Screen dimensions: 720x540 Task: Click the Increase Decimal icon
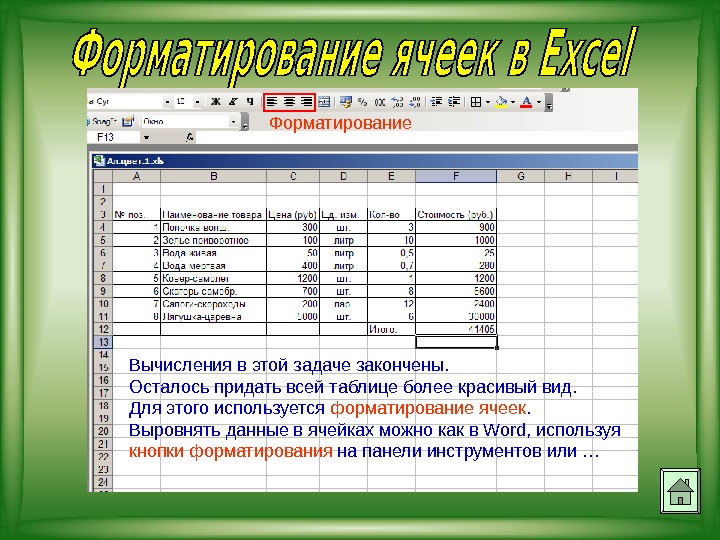point(397,102)
